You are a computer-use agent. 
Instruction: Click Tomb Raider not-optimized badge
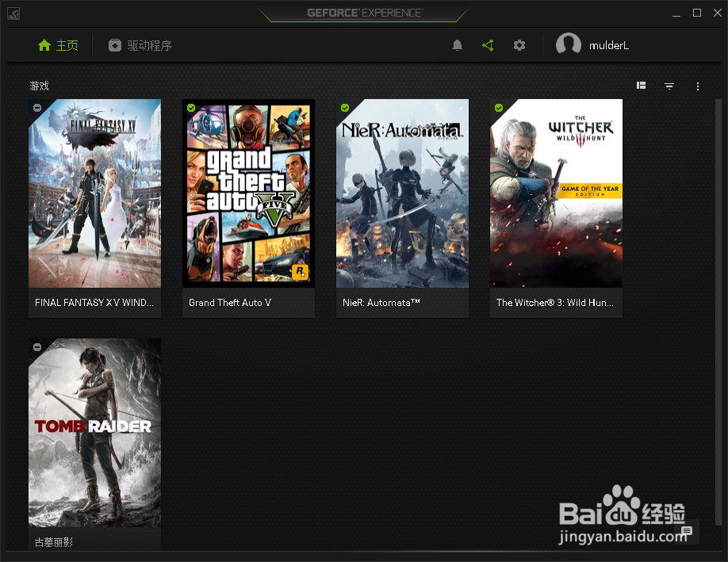37,347
